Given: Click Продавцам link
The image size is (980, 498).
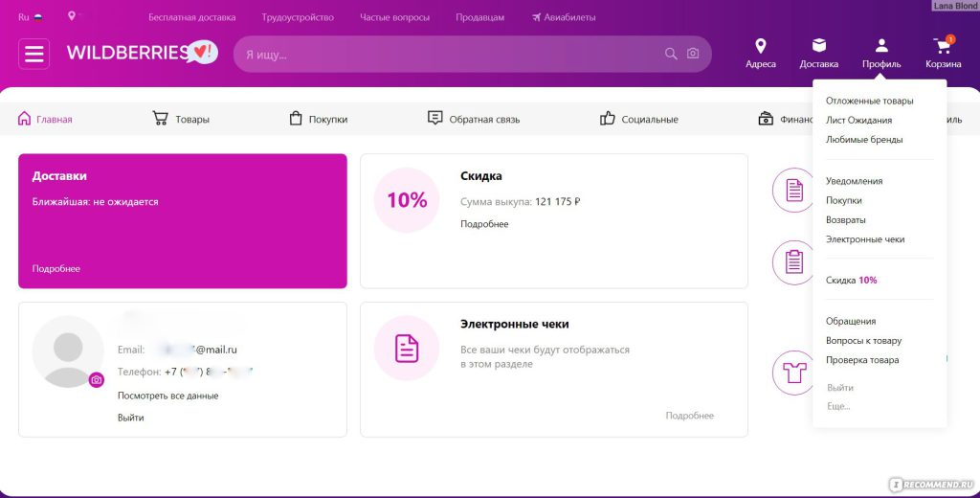Looking at the screenshot, I should [480, 17].
